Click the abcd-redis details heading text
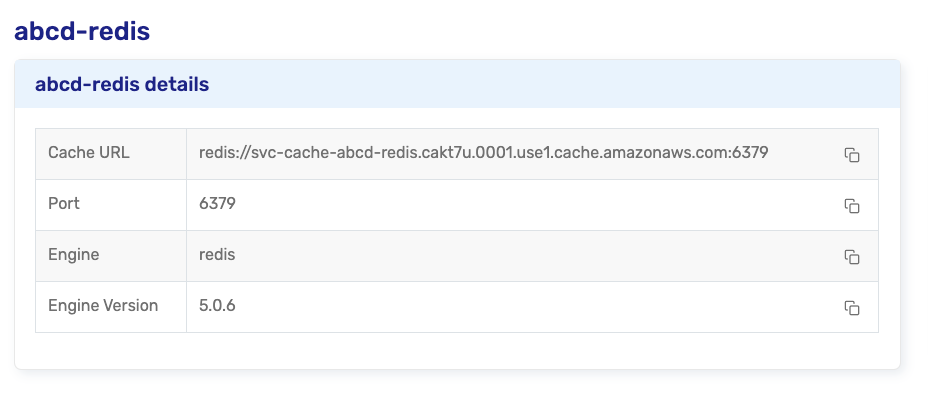Image resolution: width=928 pixels, height=396 pixels. (x=122, y=84)
